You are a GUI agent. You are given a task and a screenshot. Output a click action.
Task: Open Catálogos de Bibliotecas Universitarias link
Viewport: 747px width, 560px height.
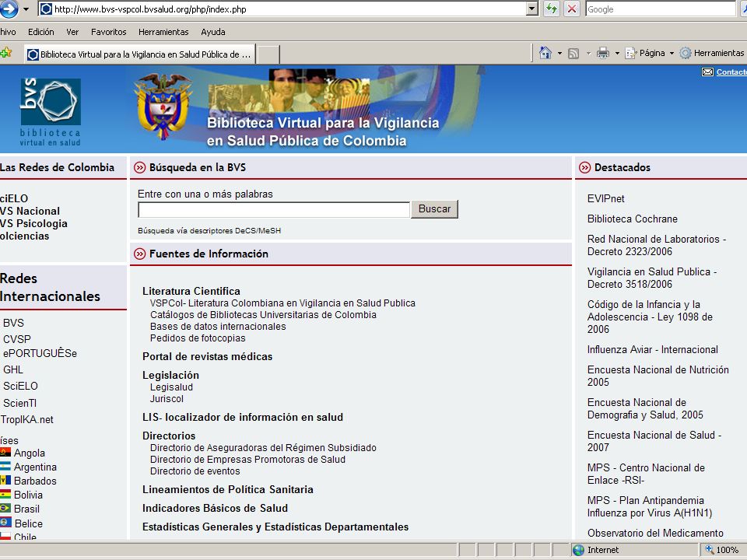point(263,315)
